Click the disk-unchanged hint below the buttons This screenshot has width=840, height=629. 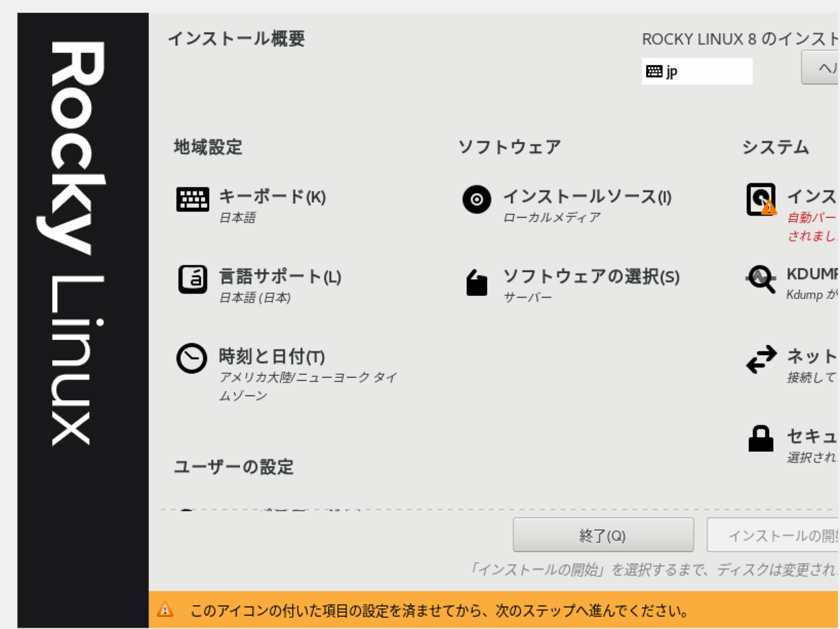pos(654,570)
